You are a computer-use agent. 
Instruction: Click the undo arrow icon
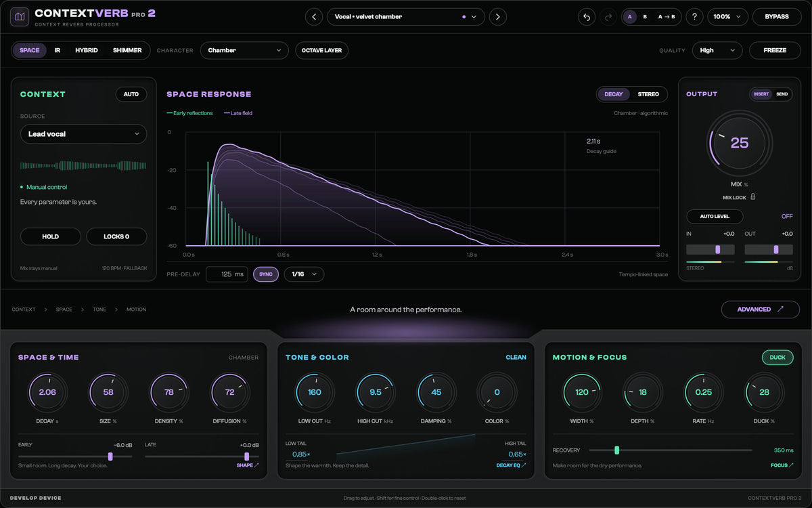587,16
